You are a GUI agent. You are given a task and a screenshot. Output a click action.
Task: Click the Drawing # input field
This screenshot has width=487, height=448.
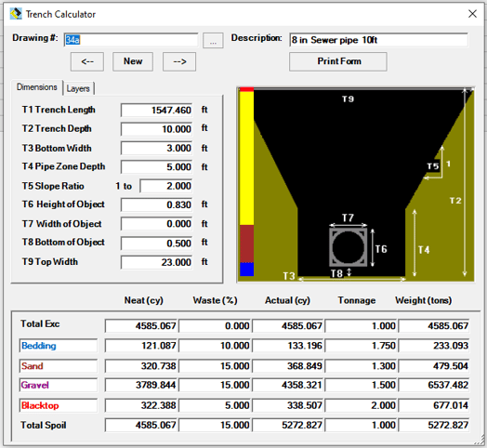point(131,40)
